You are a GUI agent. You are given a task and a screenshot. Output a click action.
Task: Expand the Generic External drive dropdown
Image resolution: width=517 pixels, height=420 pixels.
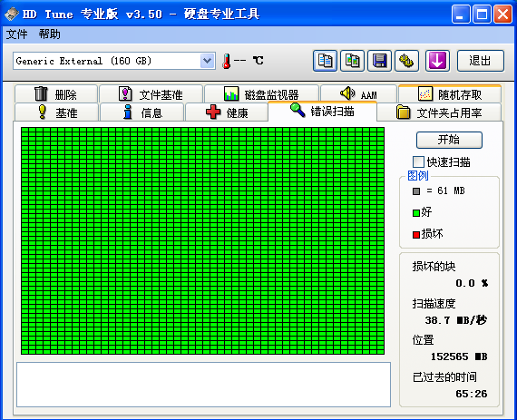point(207,61)
